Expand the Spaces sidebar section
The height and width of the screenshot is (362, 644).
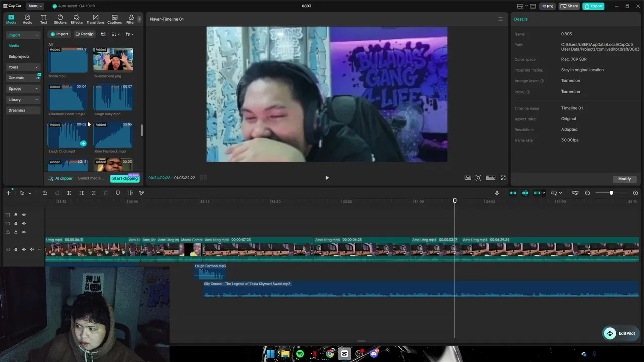[x=23, y=89]
